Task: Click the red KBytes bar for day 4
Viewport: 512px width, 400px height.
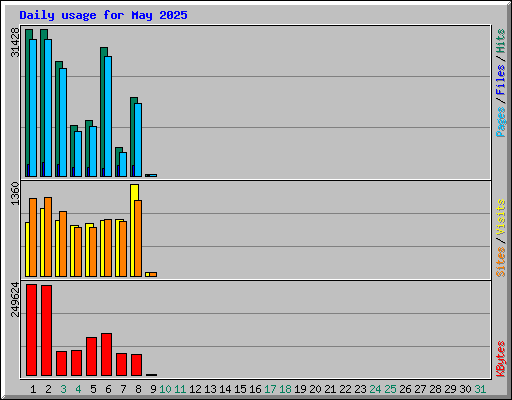Action: click(76, 363)
